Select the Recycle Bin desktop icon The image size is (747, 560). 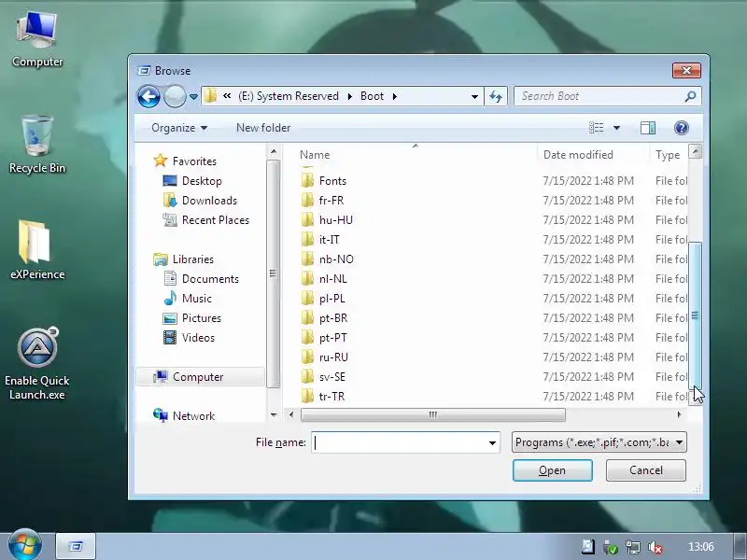click(37, 144)
